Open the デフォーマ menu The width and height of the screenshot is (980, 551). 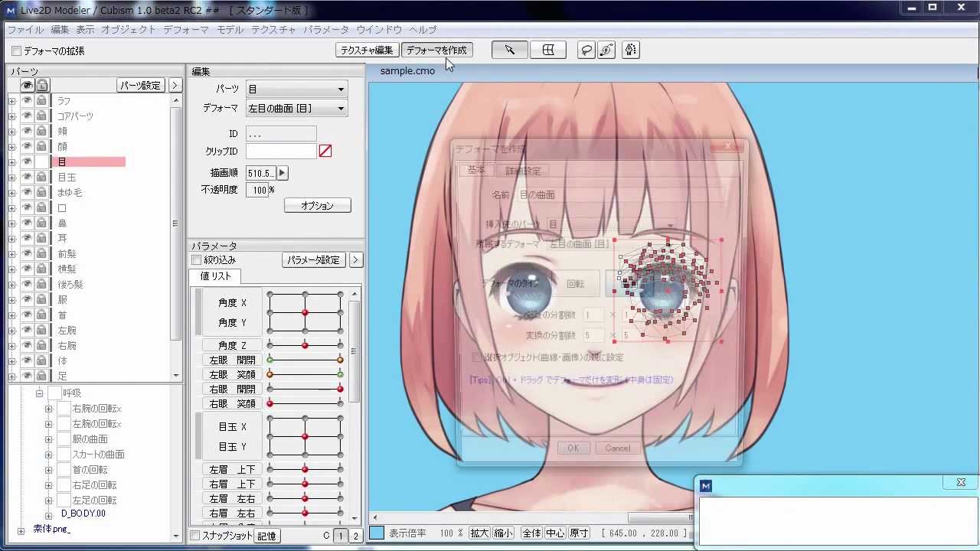[x=186, y=30]
